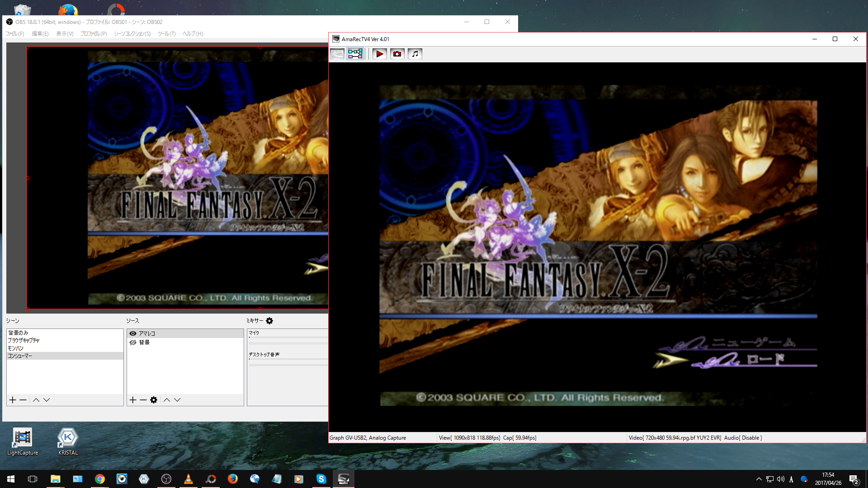Show hidden system tray icons
868x488 pixels.
(x=759, y=479)
